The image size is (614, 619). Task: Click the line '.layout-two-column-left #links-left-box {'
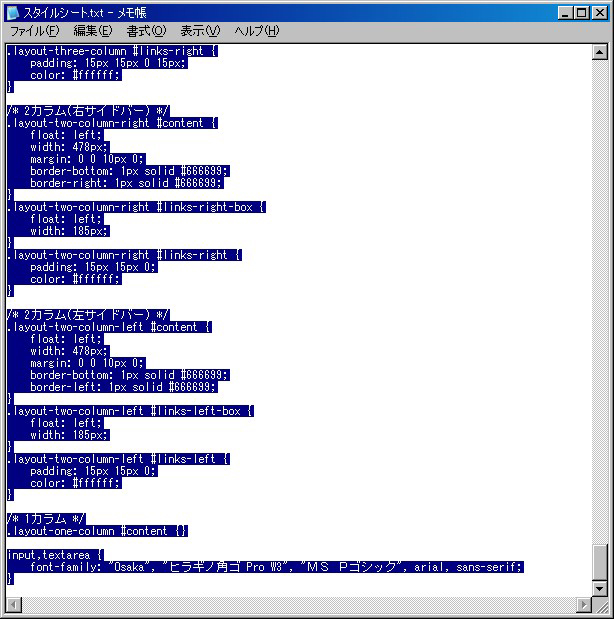tap(130, 411)
